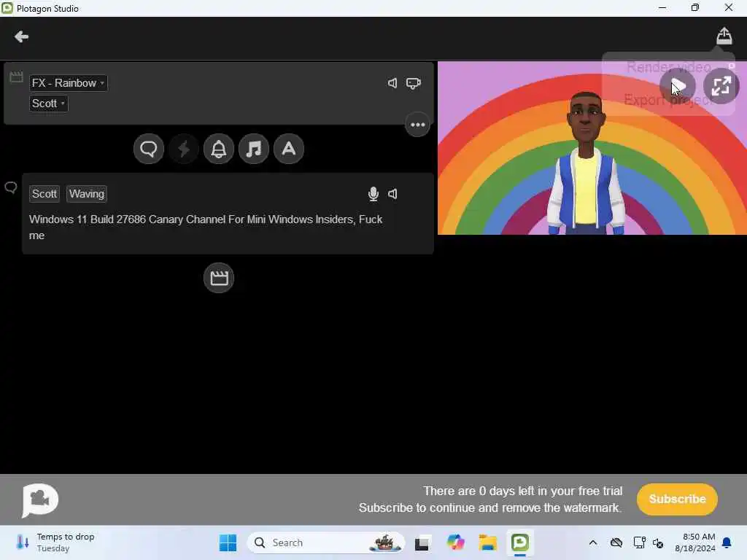Add a dialogue with the speech bubble button

tap(149, 149)
